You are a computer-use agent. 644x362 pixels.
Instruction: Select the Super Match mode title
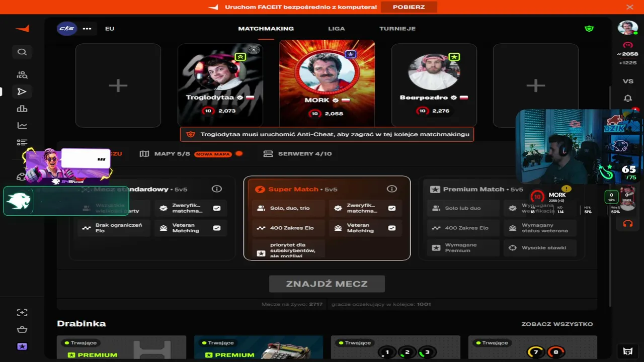[293, 190]
